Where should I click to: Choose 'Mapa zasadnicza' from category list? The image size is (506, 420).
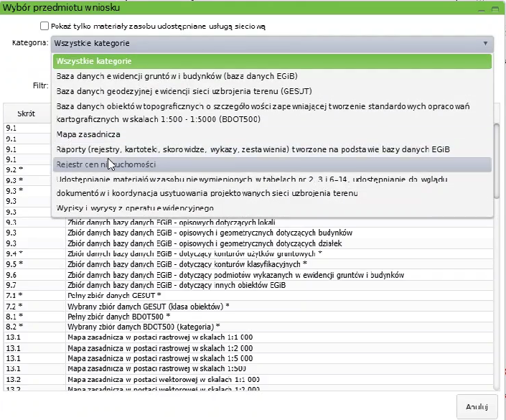pyautogui.click(x=88, y=134)
